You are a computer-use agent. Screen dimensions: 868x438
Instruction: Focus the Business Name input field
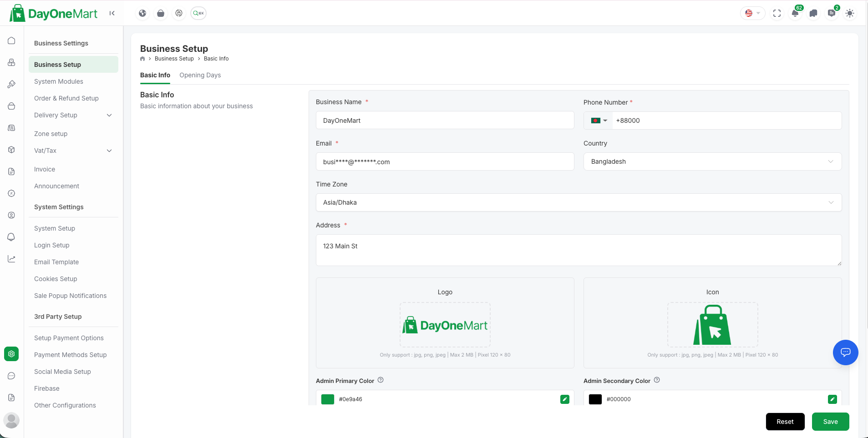click(x=445, y=121)
